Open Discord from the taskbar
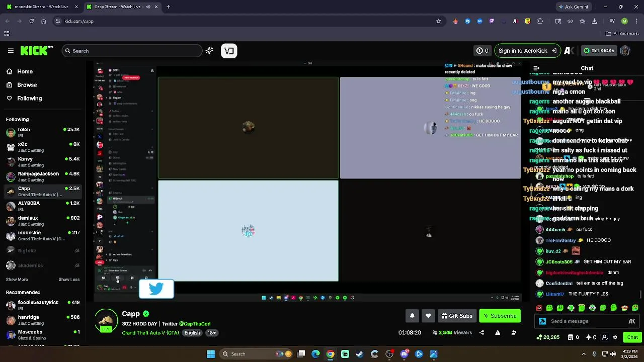Screen dimensions: 644x362 [x=404, y=354]
